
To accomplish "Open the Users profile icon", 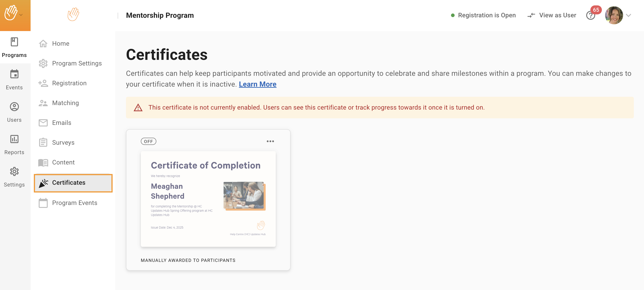I will [14, 106].
